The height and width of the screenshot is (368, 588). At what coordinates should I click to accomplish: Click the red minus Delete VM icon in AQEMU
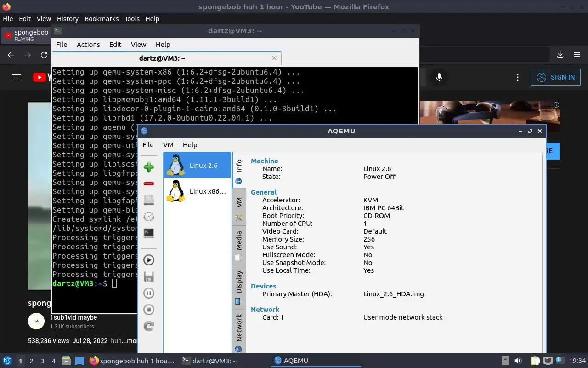(148, 184)
